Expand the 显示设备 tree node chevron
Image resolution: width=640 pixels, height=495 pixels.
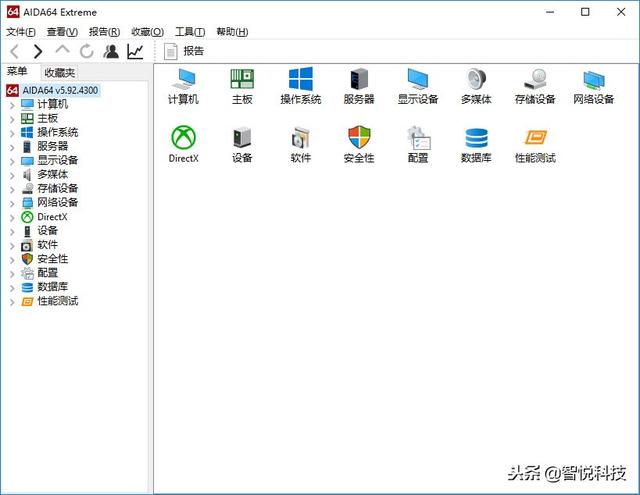coord(12,161)
